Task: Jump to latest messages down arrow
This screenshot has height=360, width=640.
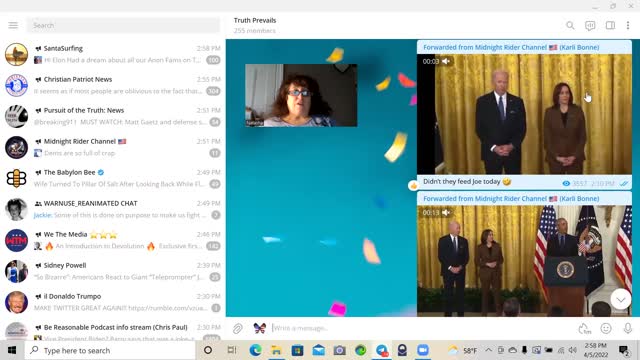Action: [x=621, y=300]
